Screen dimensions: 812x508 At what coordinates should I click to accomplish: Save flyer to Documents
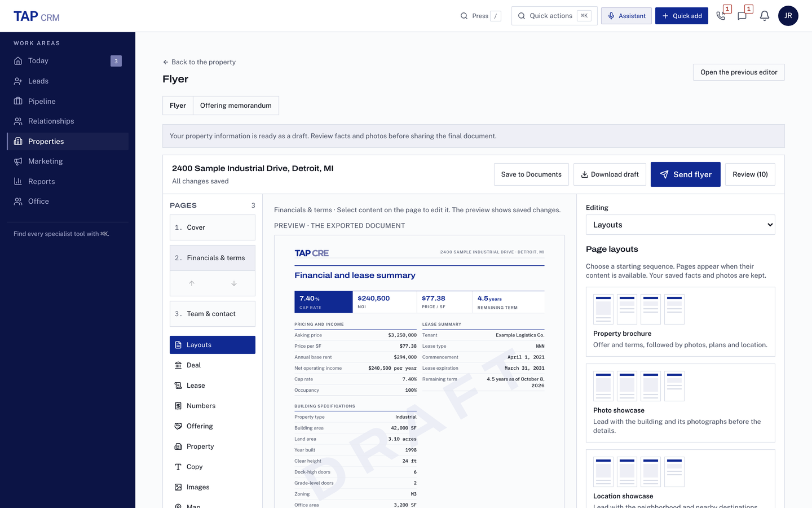tap(531, 174)
